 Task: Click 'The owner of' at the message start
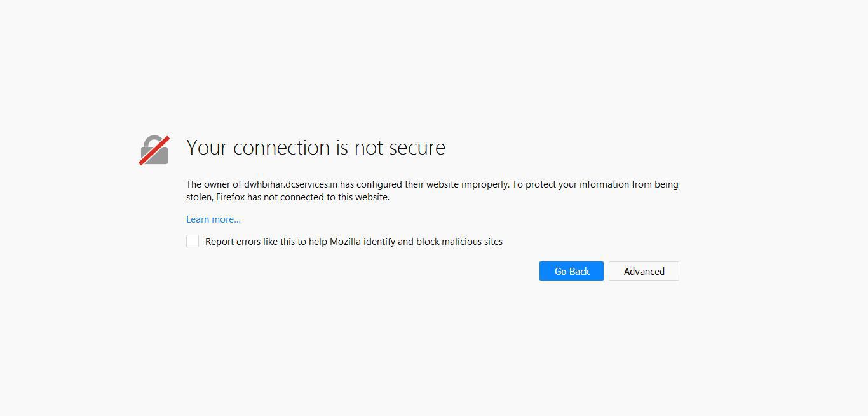click(x=214, y=184)
